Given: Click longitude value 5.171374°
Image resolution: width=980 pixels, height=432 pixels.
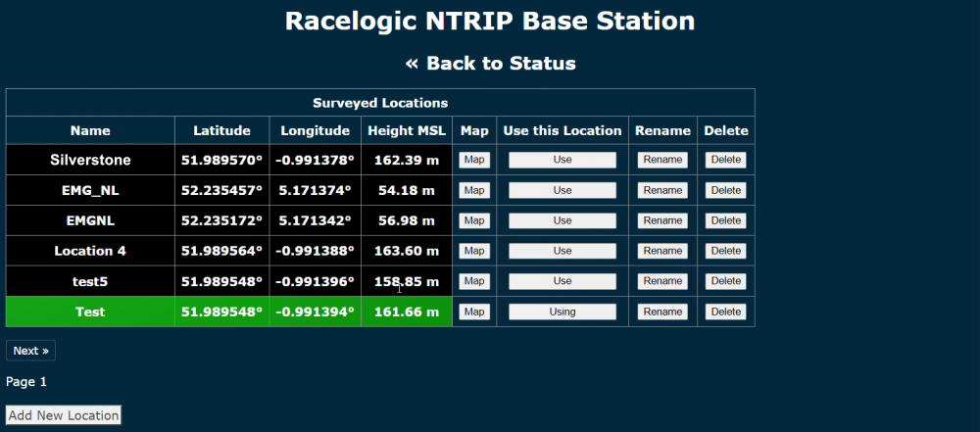Looking at the screenshot, I should pyautogui.click(x=315, y=190).
